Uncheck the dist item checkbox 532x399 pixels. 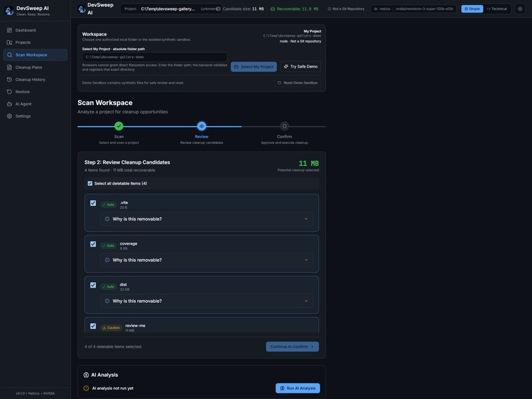click(x=93, y=285)
